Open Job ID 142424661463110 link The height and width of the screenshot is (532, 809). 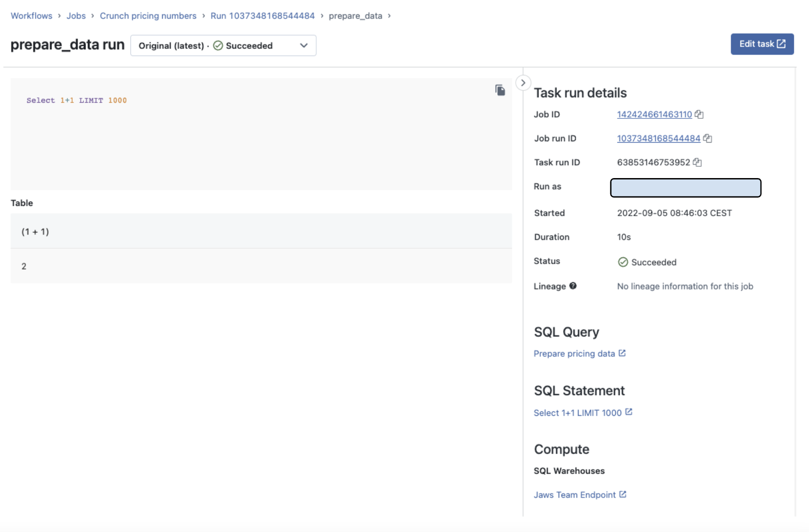(654, 114)
